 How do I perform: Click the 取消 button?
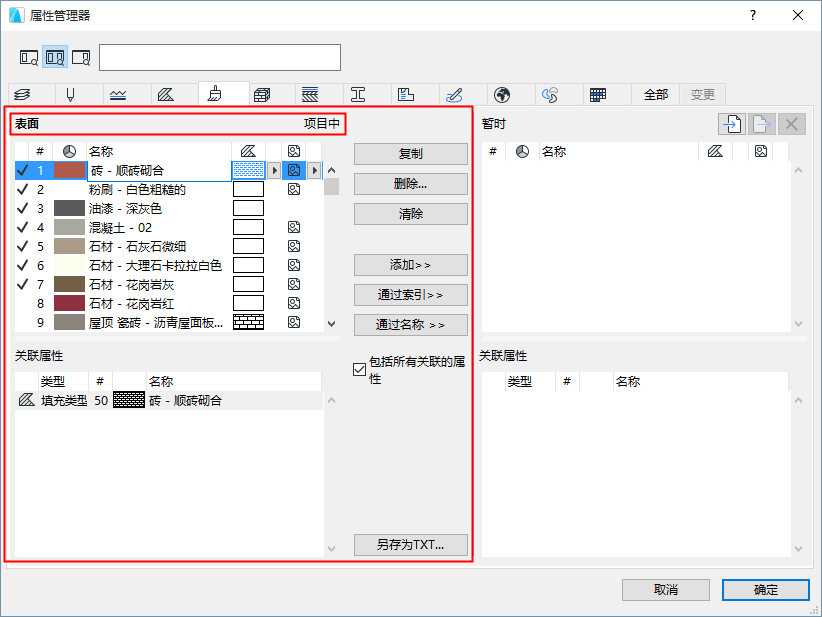666,590
